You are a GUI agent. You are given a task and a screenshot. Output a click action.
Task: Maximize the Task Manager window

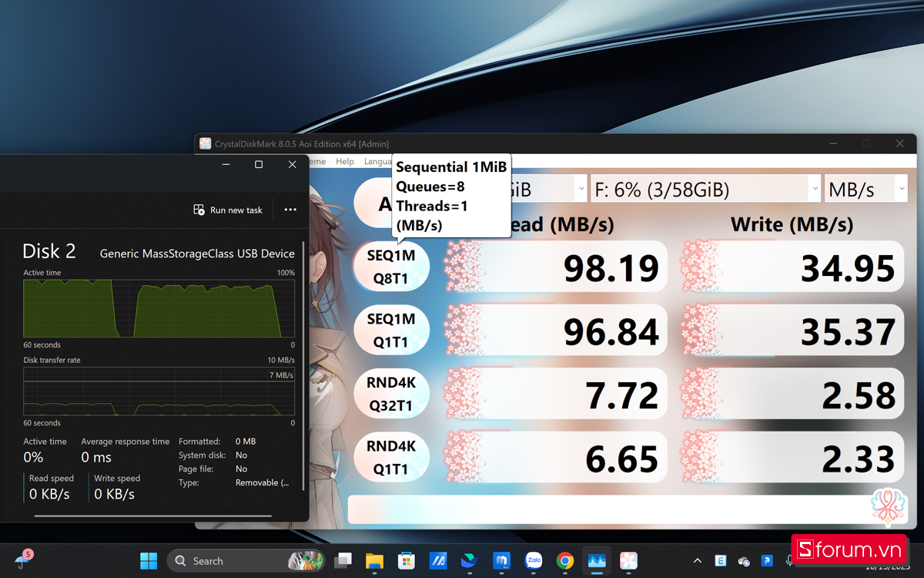tap(259, 164)
